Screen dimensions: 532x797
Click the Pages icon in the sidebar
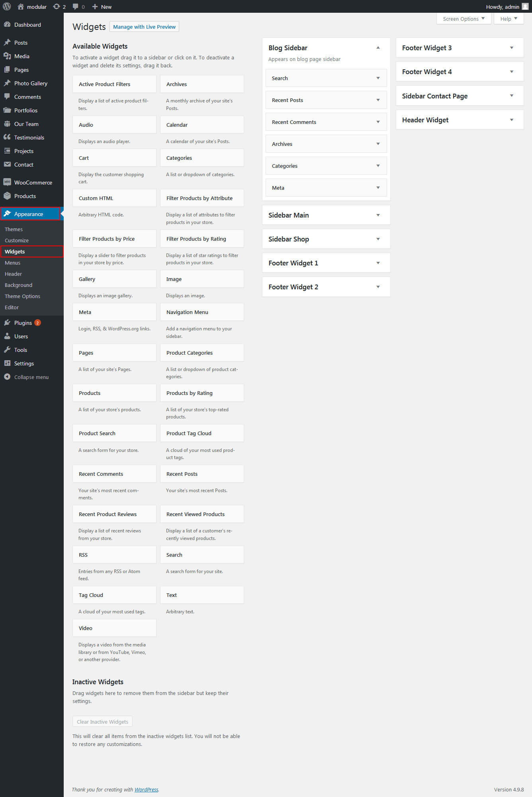(x=7, y=70)
